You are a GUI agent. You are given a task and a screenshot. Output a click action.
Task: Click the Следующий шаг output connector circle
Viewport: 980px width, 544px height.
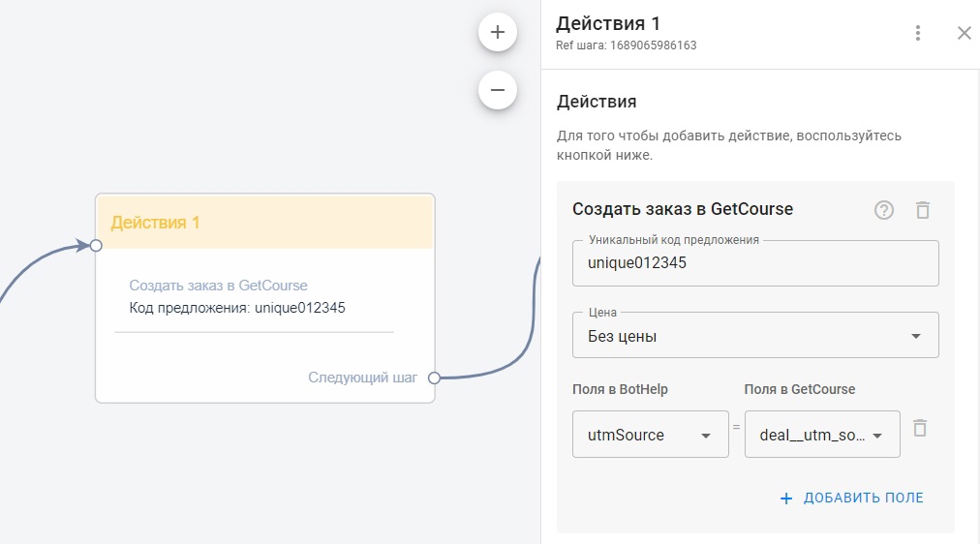point(434,378)
